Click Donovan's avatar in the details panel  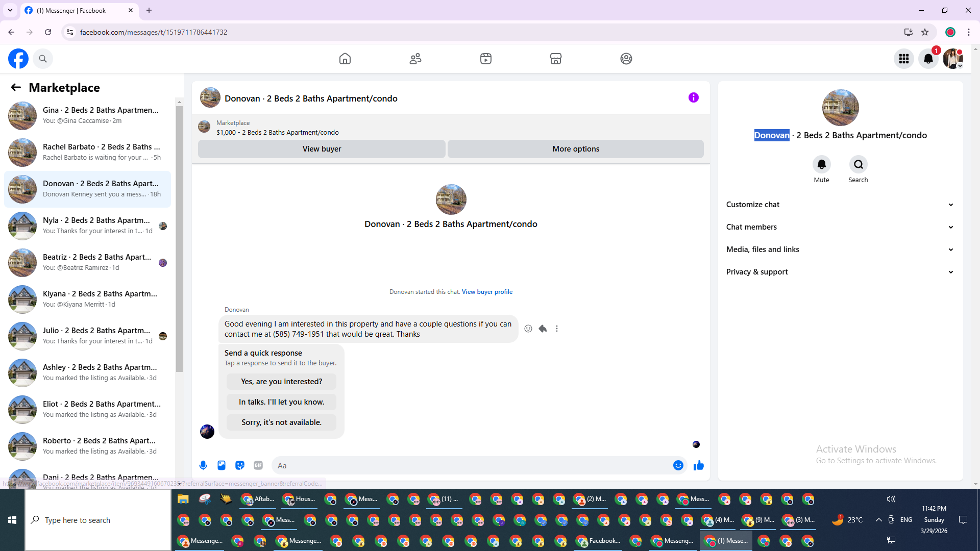(x=841, y=108)
